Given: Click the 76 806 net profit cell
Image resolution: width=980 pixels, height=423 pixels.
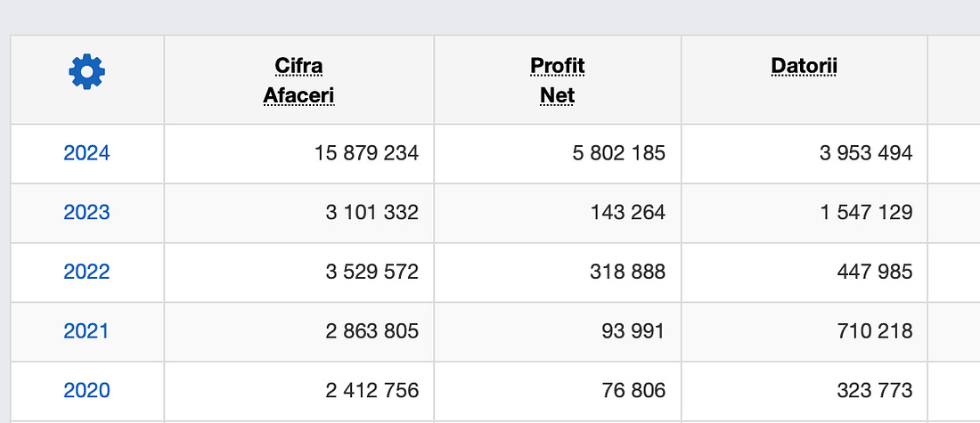Looking at the screenshot, I should click(x=633, y=390).
